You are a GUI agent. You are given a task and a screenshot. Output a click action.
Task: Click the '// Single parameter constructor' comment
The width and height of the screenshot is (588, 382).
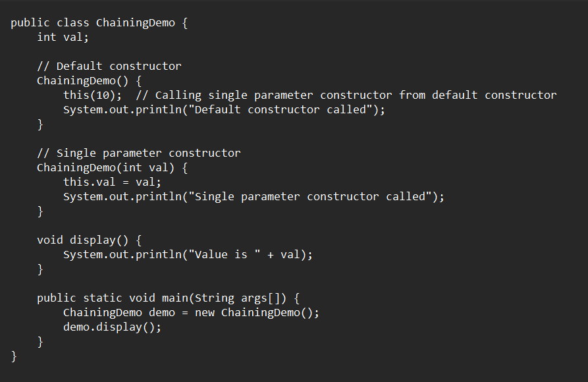pyautogui.click(x=139, y=153)
